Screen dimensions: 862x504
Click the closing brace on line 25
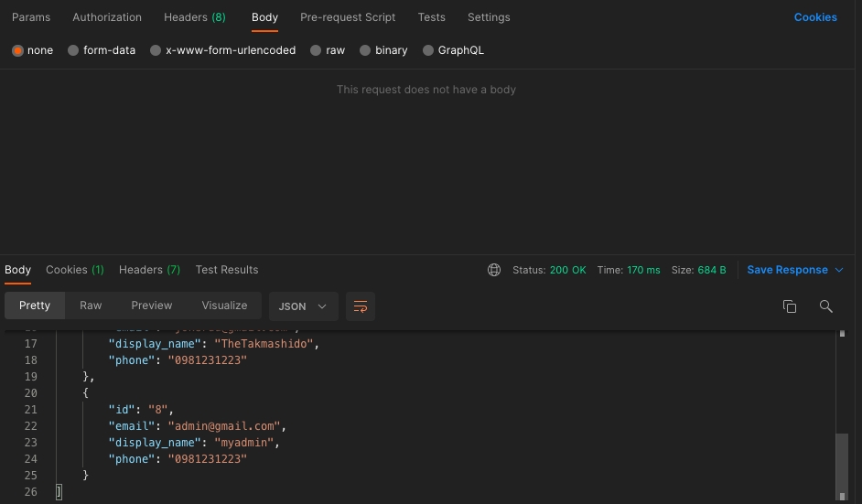85,476
